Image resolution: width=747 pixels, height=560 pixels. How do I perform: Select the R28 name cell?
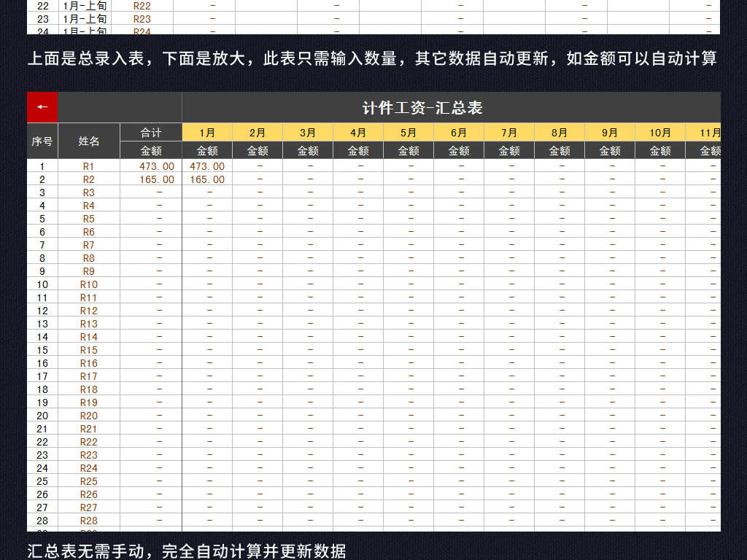point(88,521)
